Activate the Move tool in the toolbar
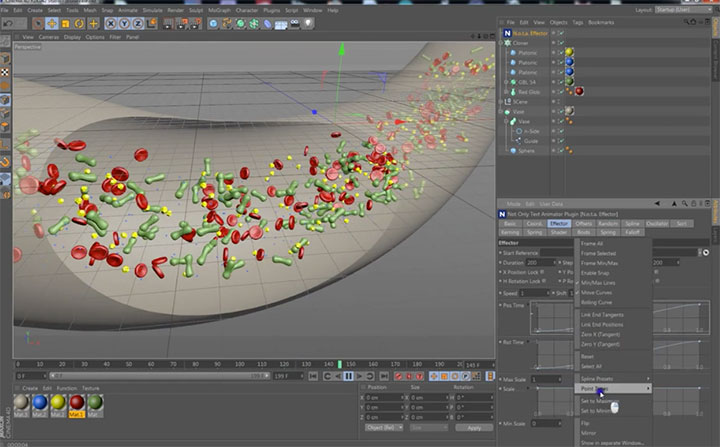 pos(52,23)
